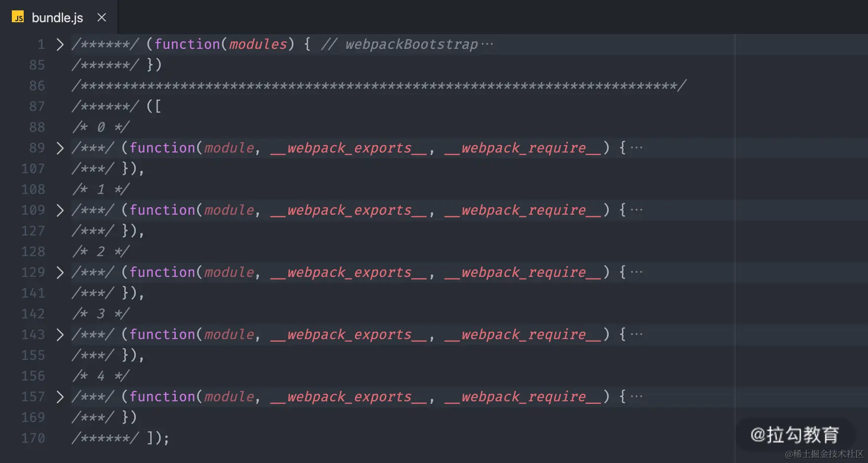Click '__webpack_require__' on line 157

(523, 397)
